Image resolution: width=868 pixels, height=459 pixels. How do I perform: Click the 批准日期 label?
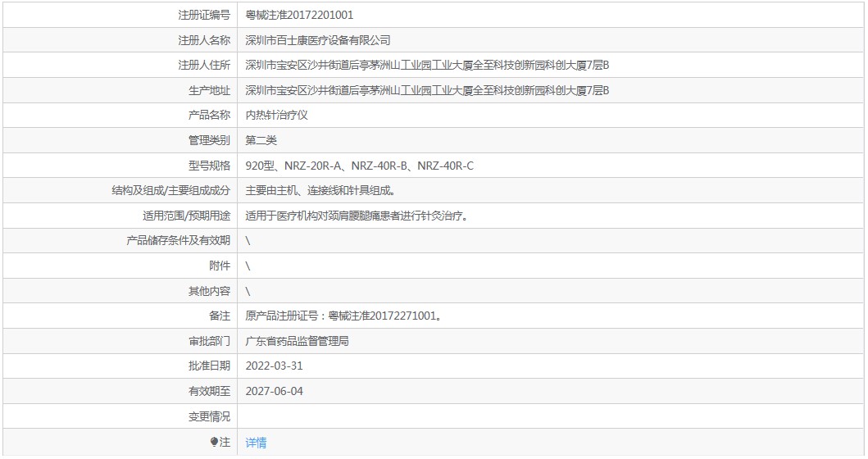pyautogui.click(x=209, y=366)
